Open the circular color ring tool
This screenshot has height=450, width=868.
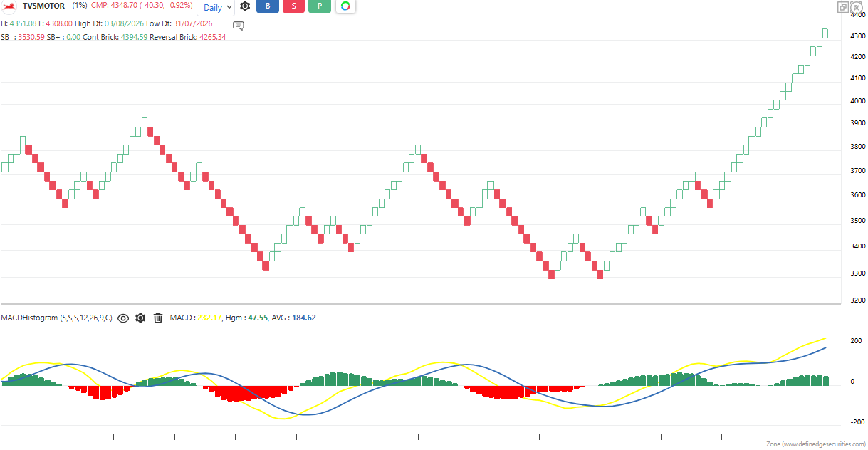[345, 6]
